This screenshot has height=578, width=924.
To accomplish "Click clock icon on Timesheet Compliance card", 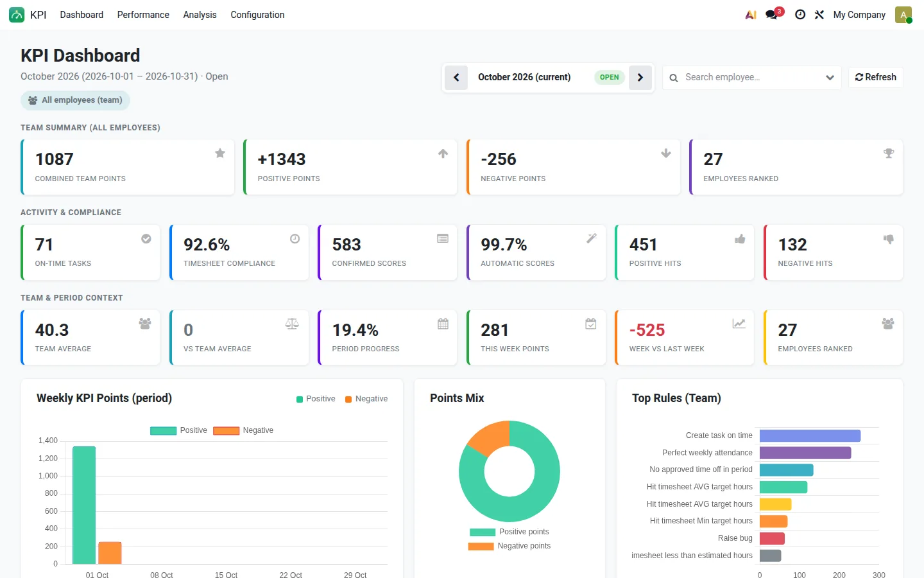I will pyautogui.click(x=295, y=238).
